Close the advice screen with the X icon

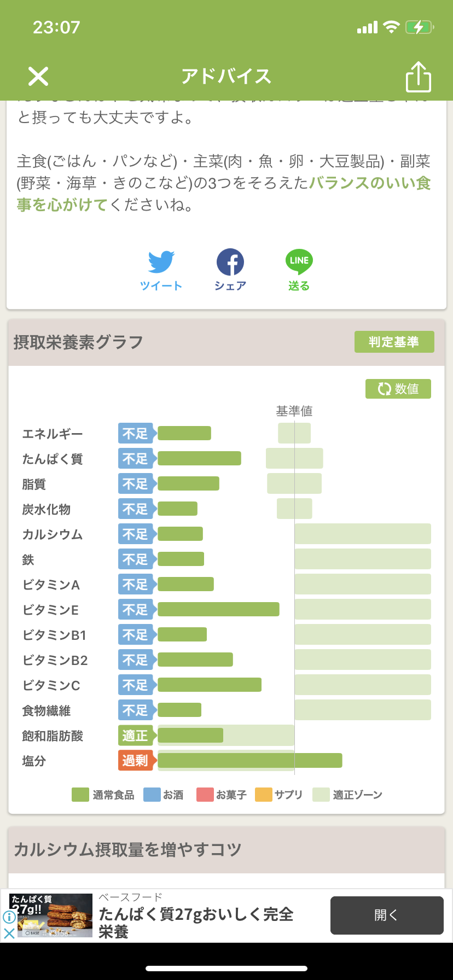click(38, 77)
